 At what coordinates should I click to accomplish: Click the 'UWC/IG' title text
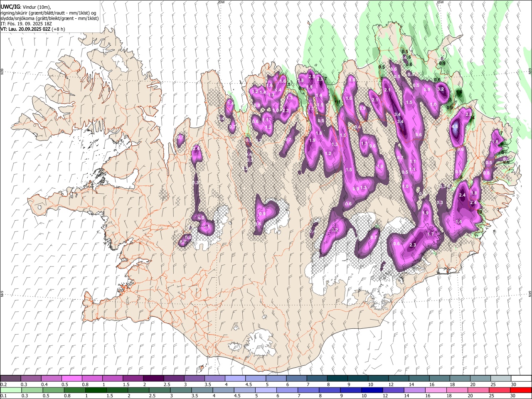pos(10,6)
